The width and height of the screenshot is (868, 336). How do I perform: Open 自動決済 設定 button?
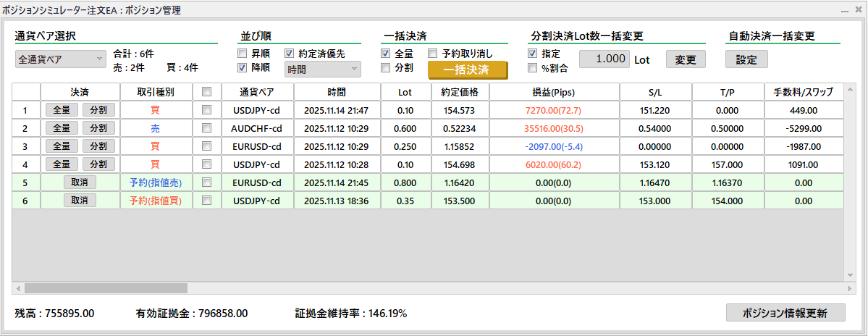pyautogui.click(x=746, y=59)
